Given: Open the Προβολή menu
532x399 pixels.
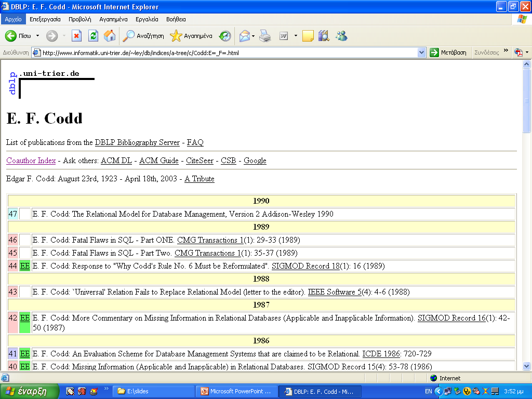Looking at the screenshot, I should [x=80, y=19].
